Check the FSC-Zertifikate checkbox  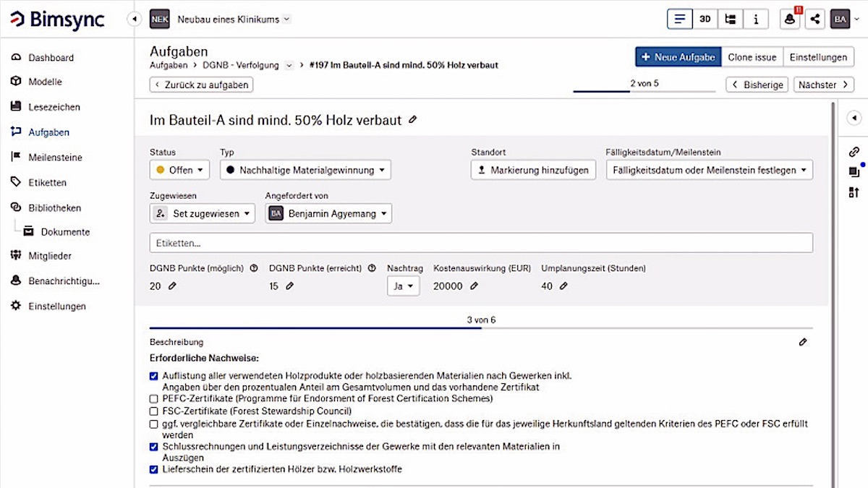point(153,411)
